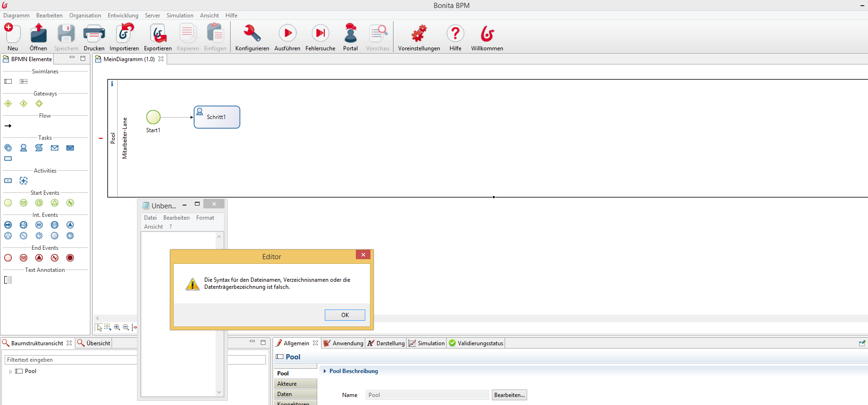Select the Start1 event on canvas
The width and height of the screenshot is (868, 405).
tap(153, 117)
